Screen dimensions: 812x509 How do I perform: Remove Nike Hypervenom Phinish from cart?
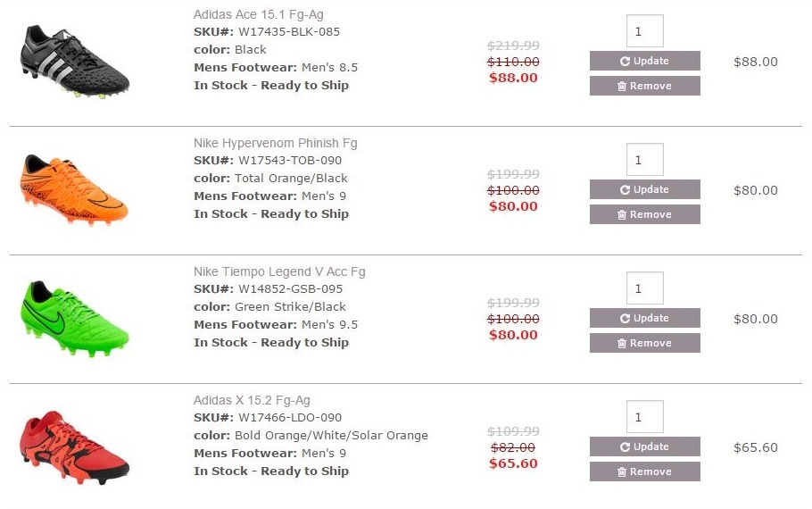click(x=644, y=214)
